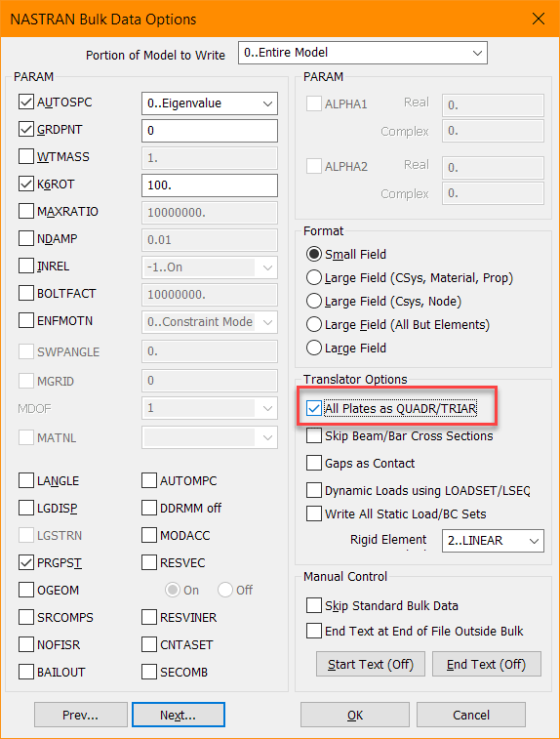Check the RESVINER option
The image size is (560, 739).
click(149, 617)
